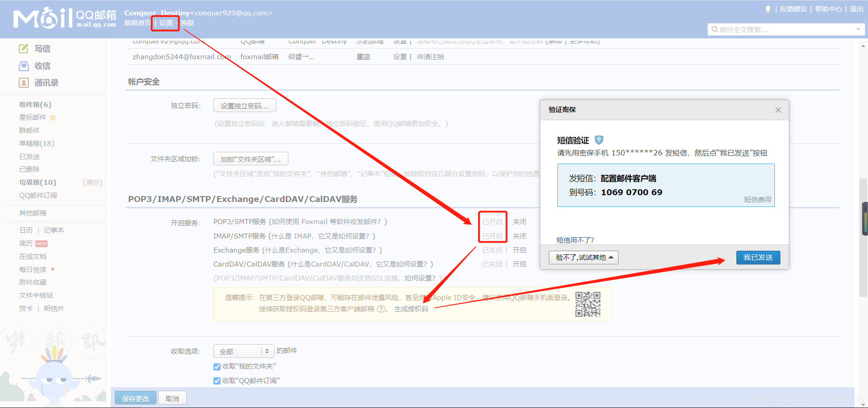
Task: Click 保存更改 button
Action: tap(136, 399)
